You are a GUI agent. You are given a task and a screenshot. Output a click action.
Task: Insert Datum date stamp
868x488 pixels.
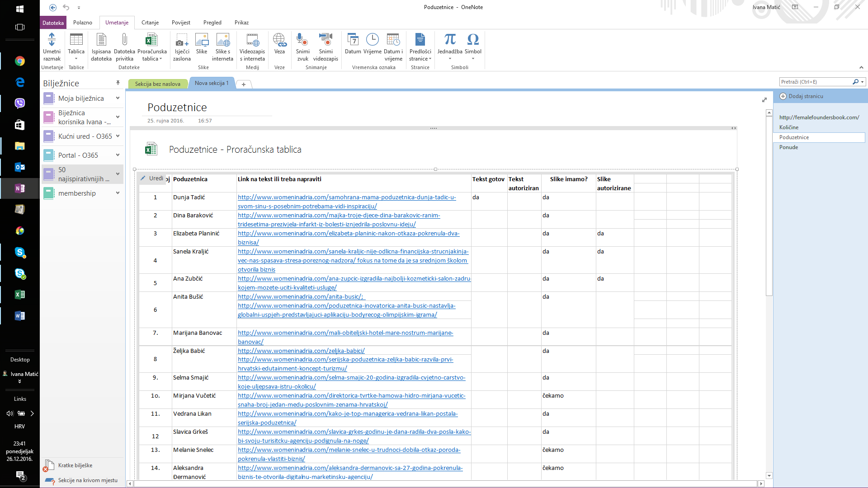tap(353, 44)
